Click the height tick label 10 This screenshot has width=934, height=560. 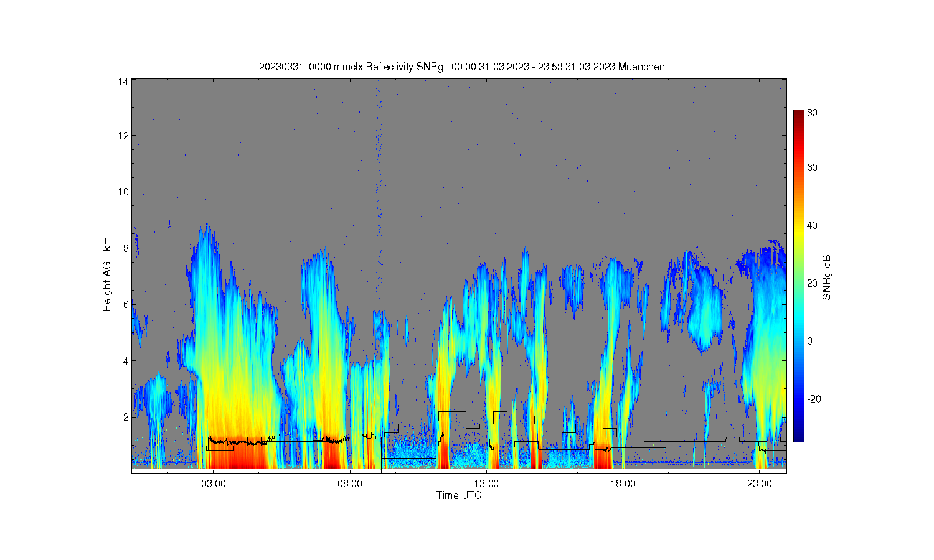[x=123, y=192]
